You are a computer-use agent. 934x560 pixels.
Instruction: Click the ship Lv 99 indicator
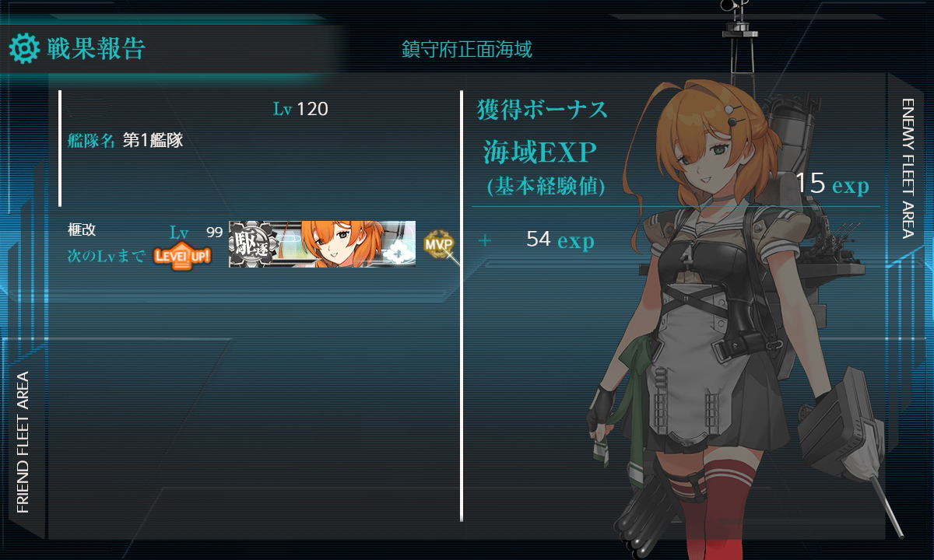click(196, 233)
